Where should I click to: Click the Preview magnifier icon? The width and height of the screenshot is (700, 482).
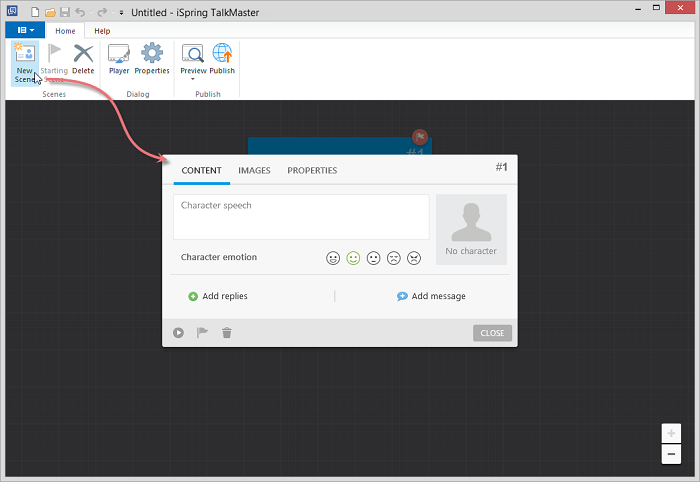pos(193,54)
